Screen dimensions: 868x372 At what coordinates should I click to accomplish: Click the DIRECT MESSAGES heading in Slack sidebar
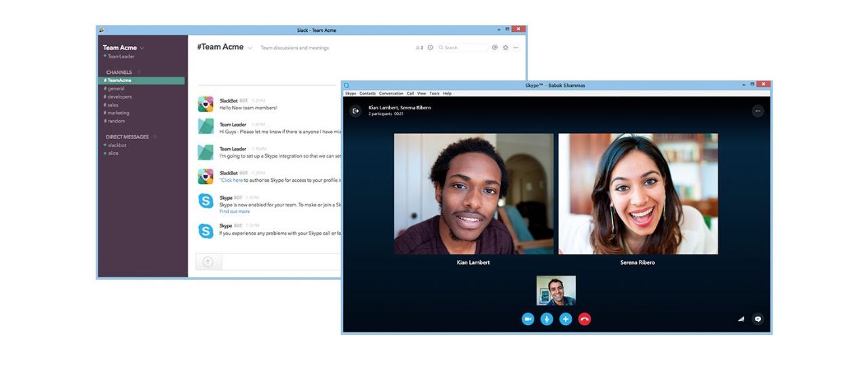(x=127, y=136)
